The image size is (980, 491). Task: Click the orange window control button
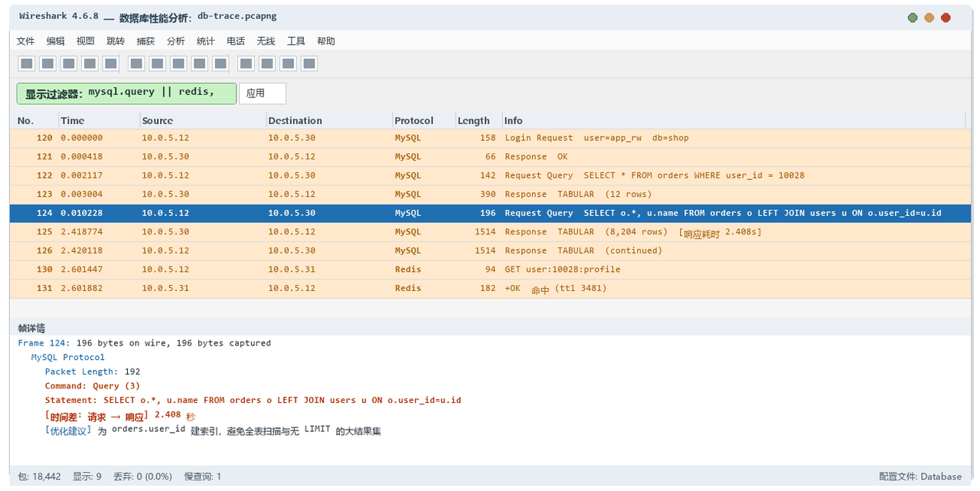point(929,18)
